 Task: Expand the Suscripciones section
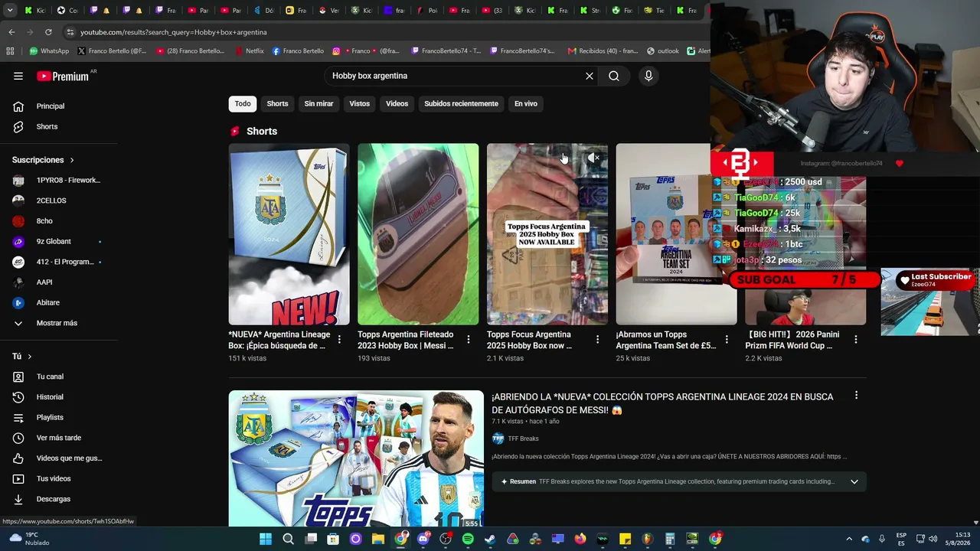click(x=43, y=160)
